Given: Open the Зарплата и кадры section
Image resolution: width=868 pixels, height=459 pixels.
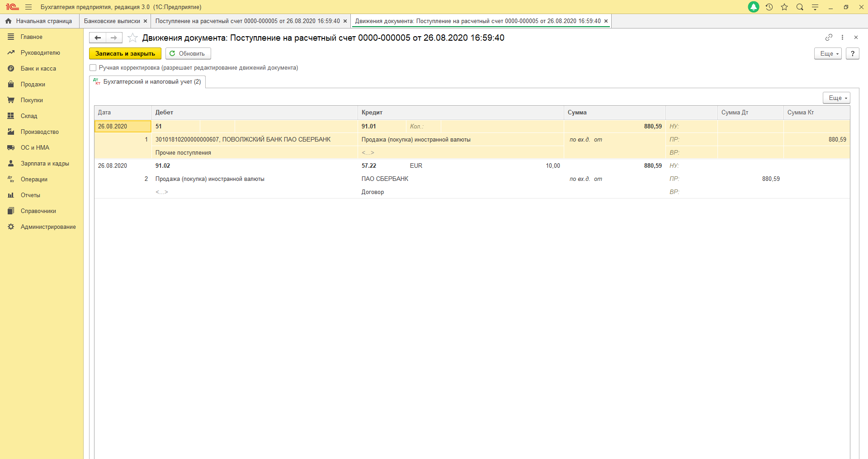Looking at the screenshot, I should coord(45,164).
